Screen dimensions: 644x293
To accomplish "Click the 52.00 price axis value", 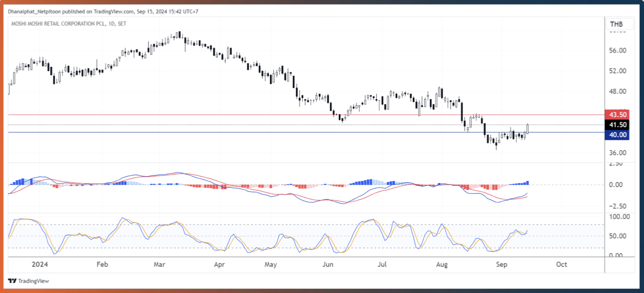I will pyautogui.click(x=618, y=71).
